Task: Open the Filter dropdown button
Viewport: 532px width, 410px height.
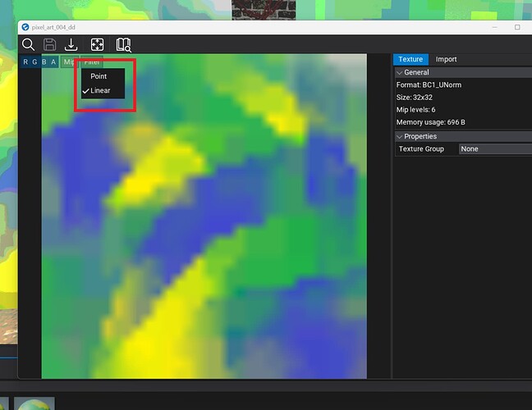Action: (92, 62)
